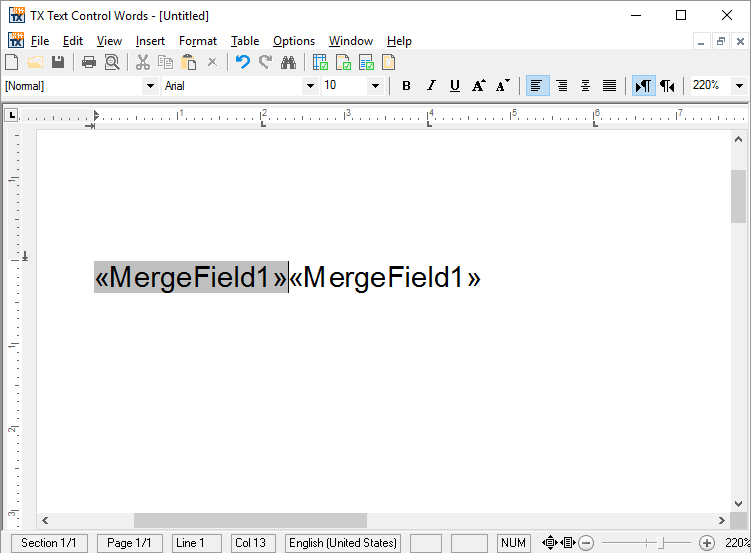Open Print Preview from the toolbar
Image resolution: width=751 pixels, height=553 pixels.
(x=112, y=62)
